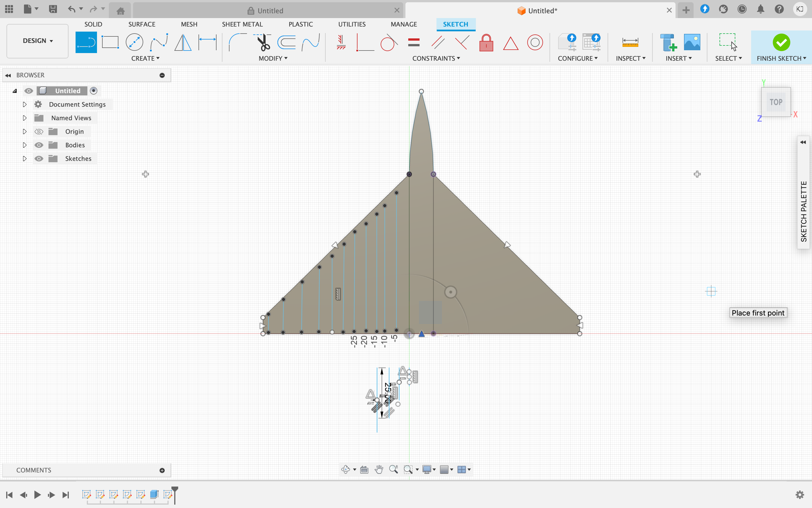Expand Origin node
The height and width of the screenshot is (508, 812).
click(x=25, y=131)
